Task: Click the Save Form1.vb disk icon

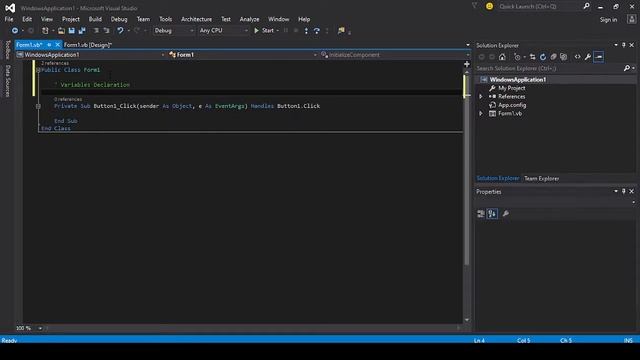Action: click(72, 31)
